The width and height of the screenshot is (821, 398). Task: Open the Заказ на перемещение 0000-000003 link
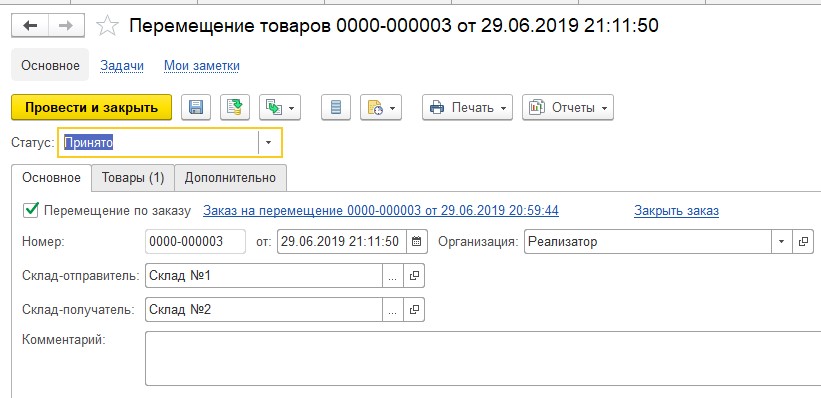tap(381, 211)
